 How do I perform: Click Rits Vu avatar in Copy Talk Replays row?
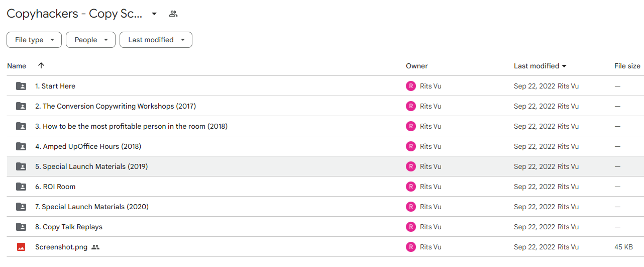click(x=411, y=227)
